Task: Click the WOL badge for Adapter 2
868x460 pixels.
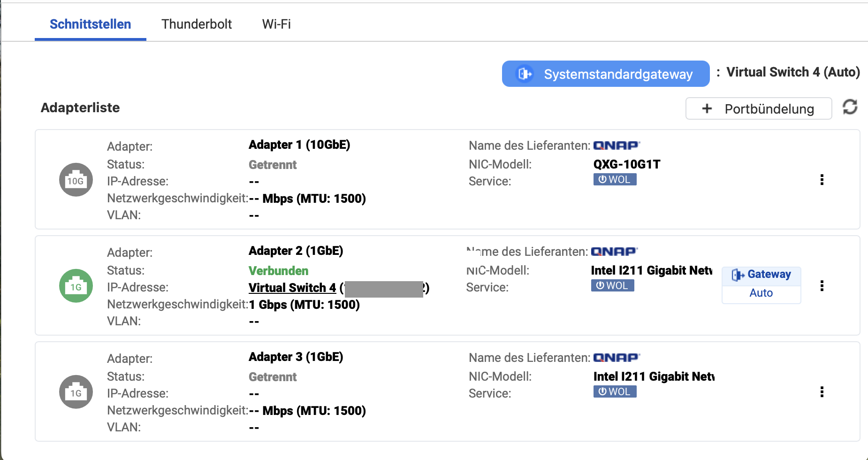Action: pos(612,286)
